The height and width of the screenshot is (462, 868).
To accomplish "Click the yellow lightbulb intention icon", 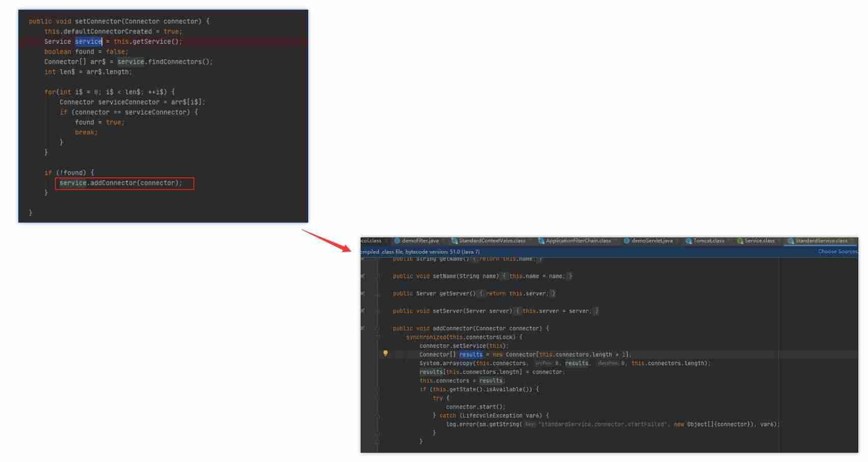I will 386,354.
